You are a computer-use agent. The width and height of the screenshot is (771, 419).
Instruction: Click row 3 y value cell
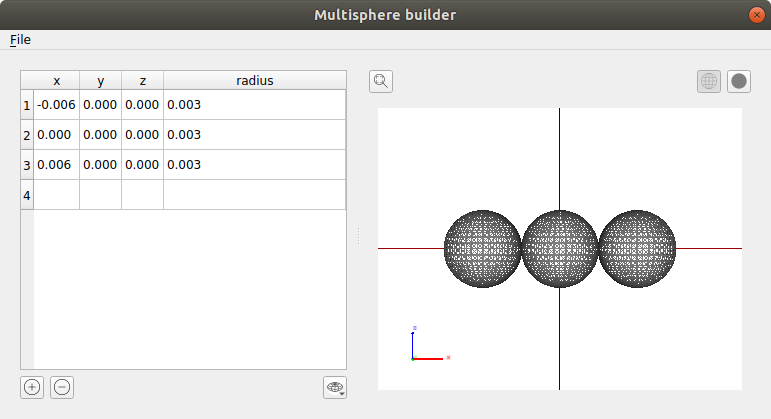pyautogui.click(x=100, y=165)
